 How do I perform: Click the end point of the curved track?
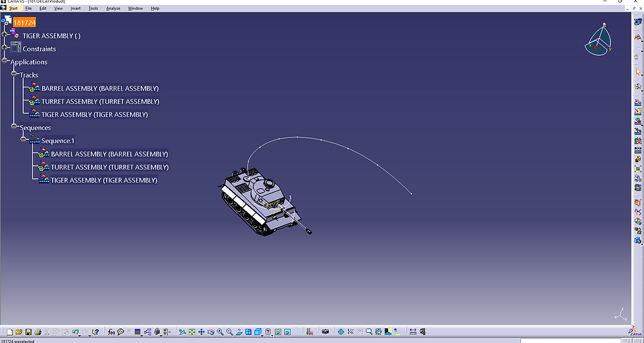click(x=411, y=194)
